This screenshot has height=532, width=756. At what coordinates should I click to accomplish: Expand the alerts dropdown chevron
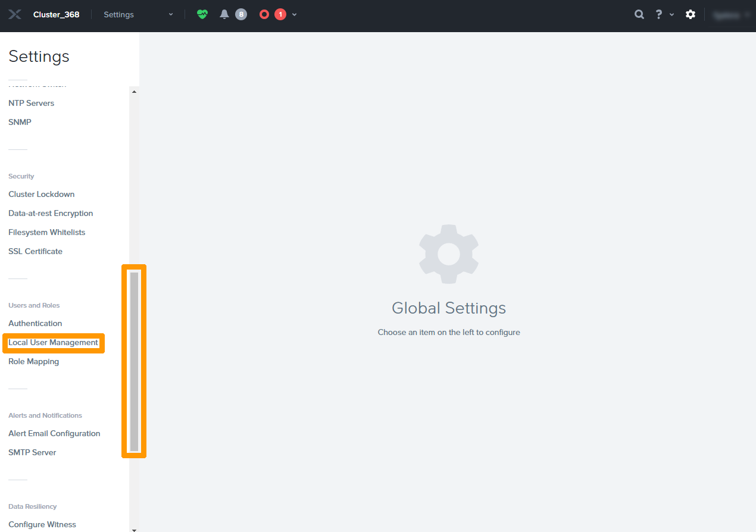tap(295, 14)
